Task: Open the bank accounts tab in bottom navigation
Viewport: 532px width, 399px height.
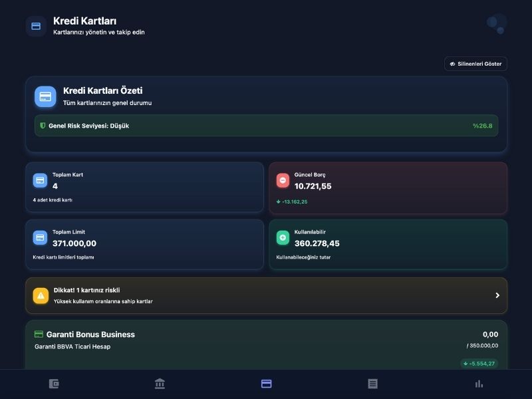Action: 160,384
